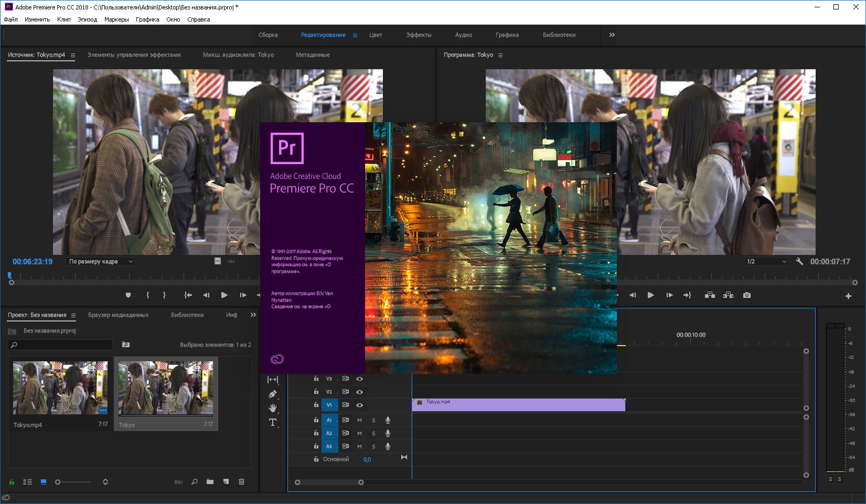Select the Pen tool
Screen dimensions: 866x504
(x=272, y=394)
